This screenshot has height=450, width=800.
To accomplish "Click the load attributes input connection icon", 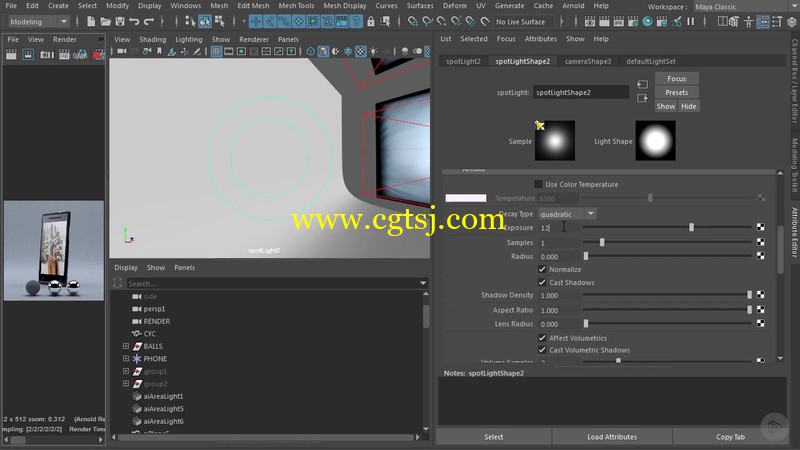I will [x=642, y=84].
